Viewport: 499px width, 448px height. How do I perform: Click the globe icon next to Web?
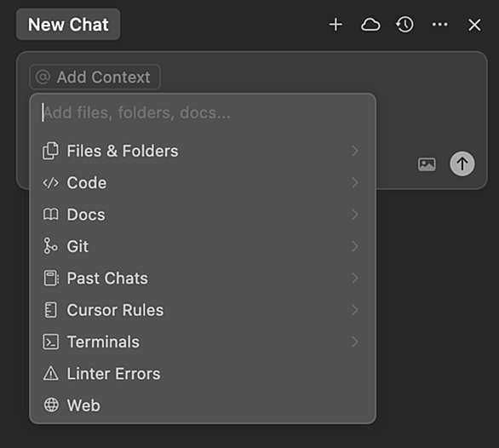51,405
